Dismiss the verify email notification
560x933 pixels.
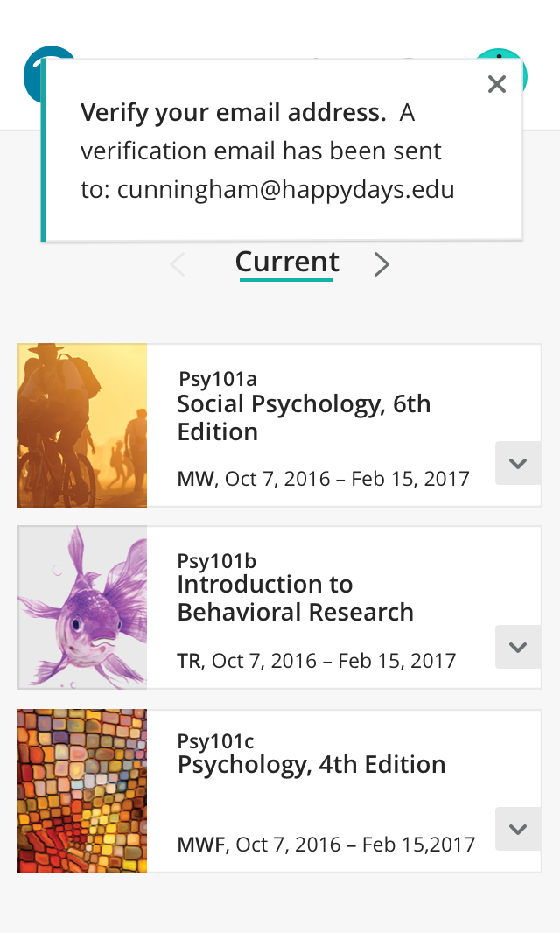(x=497, y=84)
